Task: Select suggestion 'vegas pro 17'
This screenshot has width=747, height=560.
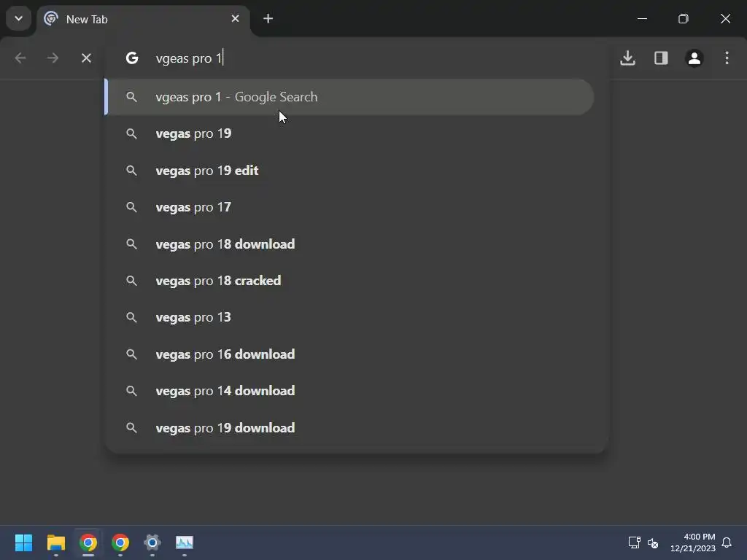Action: (349, 207)
